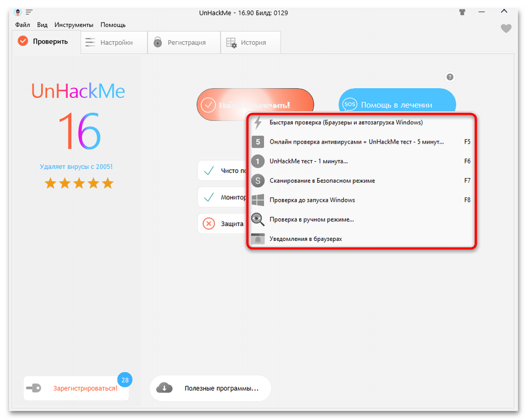Click the UnHackMe 16 logo
The image size is (527, 420).
point(78,116)
